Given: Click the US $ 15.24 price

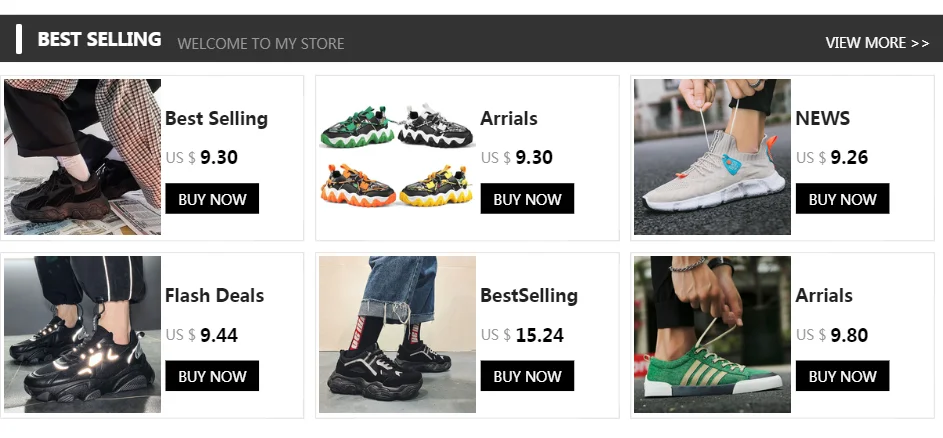Looking at the screenshot, I should click(x=522, y=335).
